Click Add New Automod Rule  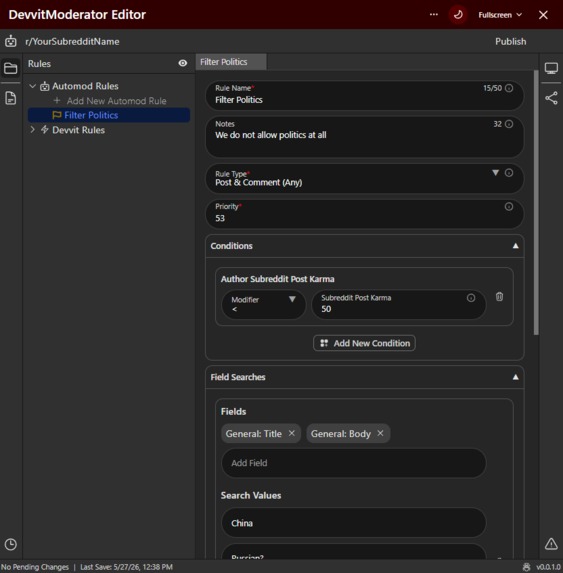[110, 101]
